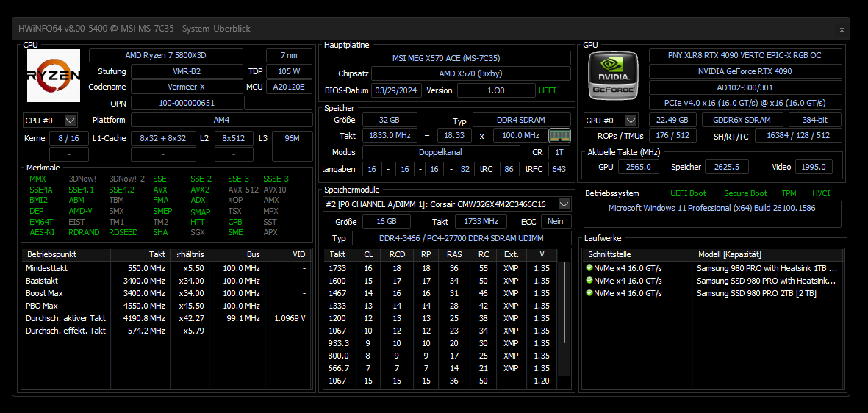
Task: Click the MSI MEG X570 ACE mainboard field
Action: point(447,58)
